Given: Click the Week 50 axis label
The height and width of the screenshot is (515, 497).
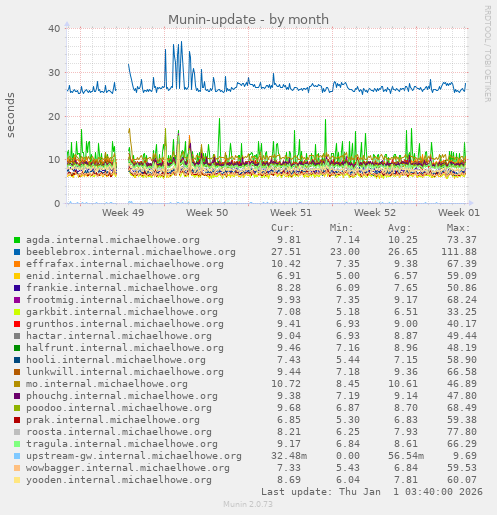Looking at the screenshot, I should [x=207, y=213].
